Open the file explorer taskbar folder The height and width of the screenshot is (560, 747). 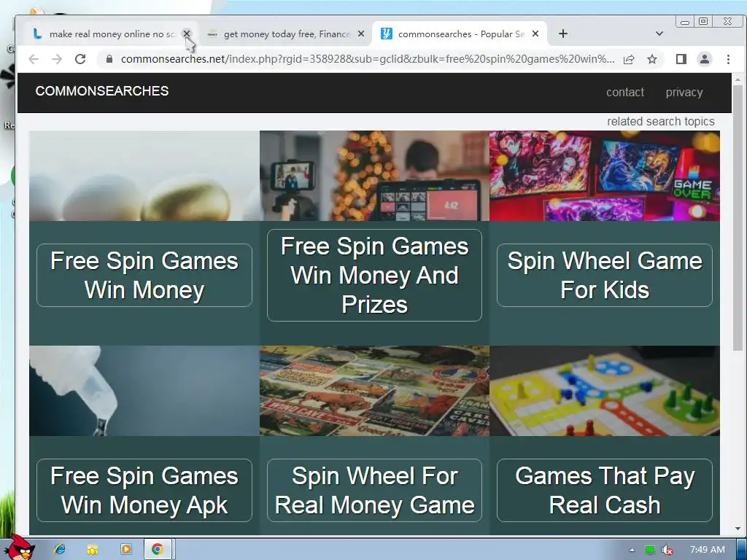pos(93,549)
